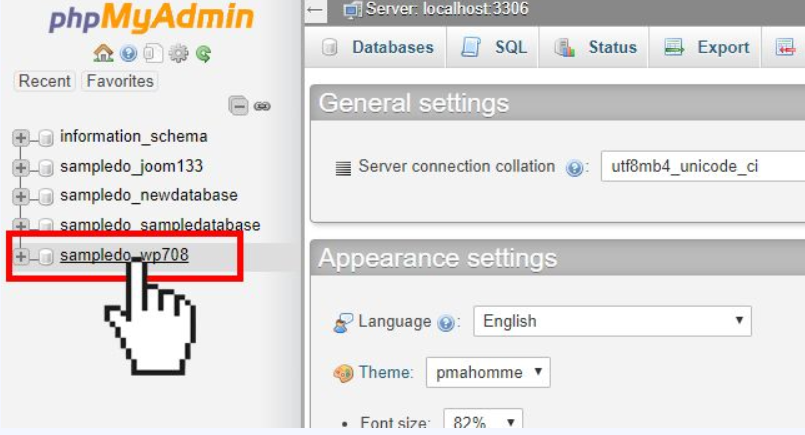Viewport: 805px width, 435px height.
Task: Open the Font size dropdown
Action: click(x=483, y=423)
